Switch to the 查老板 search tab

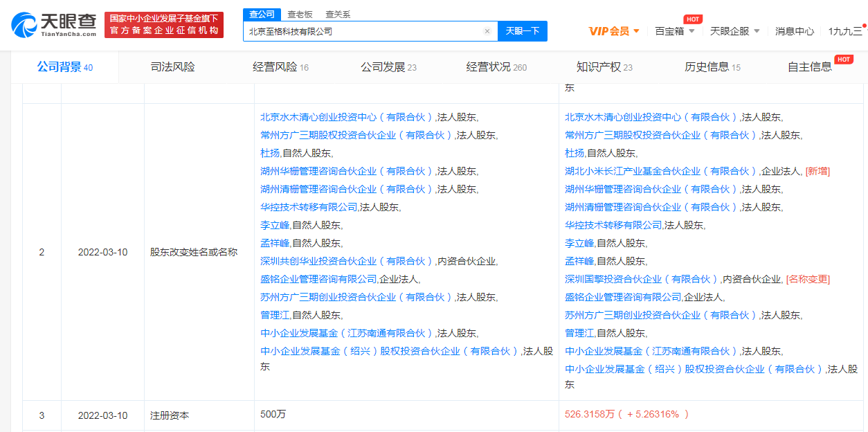tap(300, 14)
